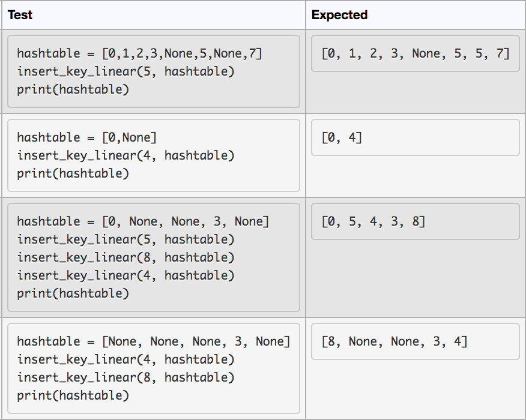Click the line hashtable = [0,1,2,3,None,5,None,7]

point(140,53)
